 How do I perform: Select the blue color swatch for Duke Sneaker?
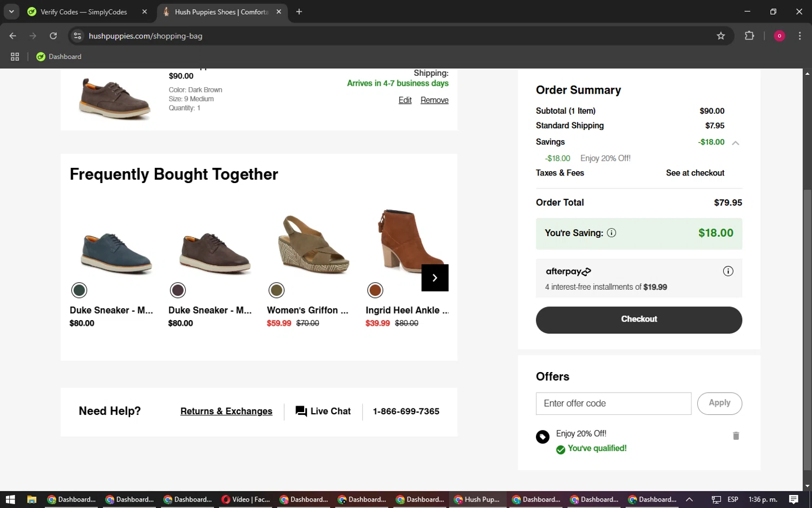[x=79, y=290]
